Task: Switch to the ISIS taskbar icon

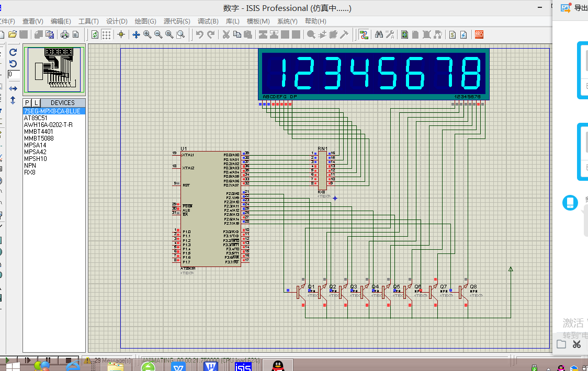Action: (x=243, y=366)
